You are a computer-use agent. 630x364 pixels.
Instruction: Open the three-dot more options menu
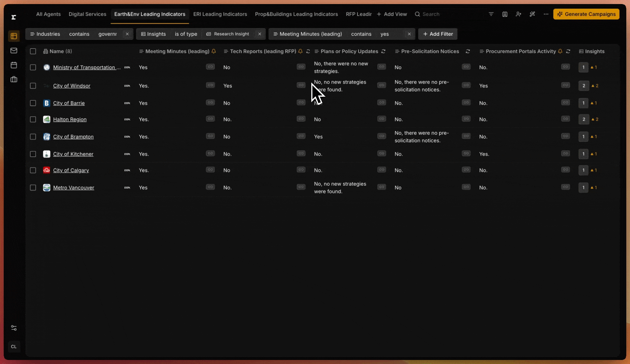pyautogui.click(x=546, y=14)
